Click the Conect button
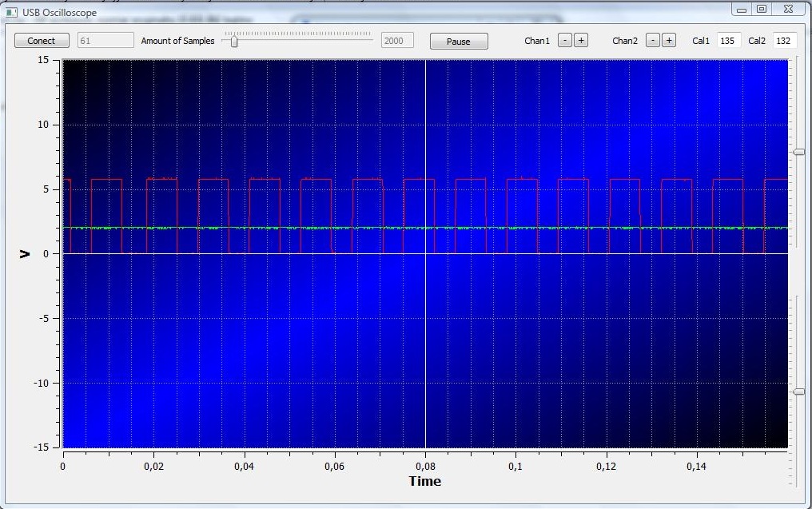The image size is (812, 509). [42, 41]
